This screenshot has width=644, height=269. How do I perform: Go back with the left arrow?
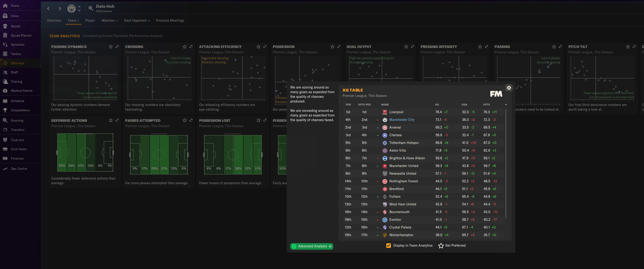[x=48, y=8]
